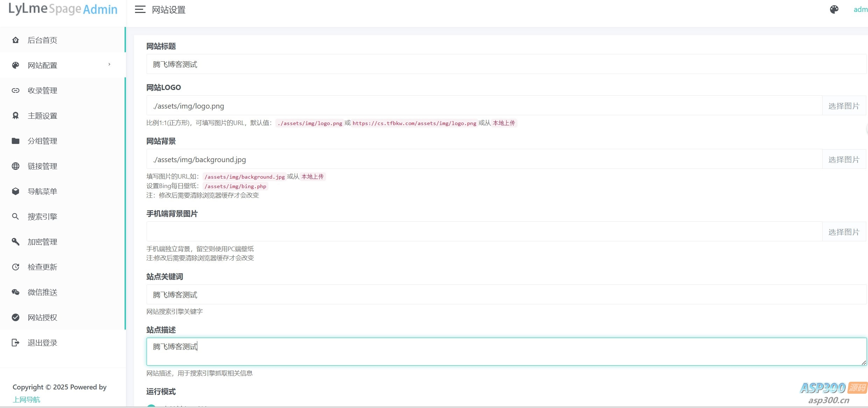
Task: Click the magnifier icon for 搜索引擎
Action: point(15,216)
